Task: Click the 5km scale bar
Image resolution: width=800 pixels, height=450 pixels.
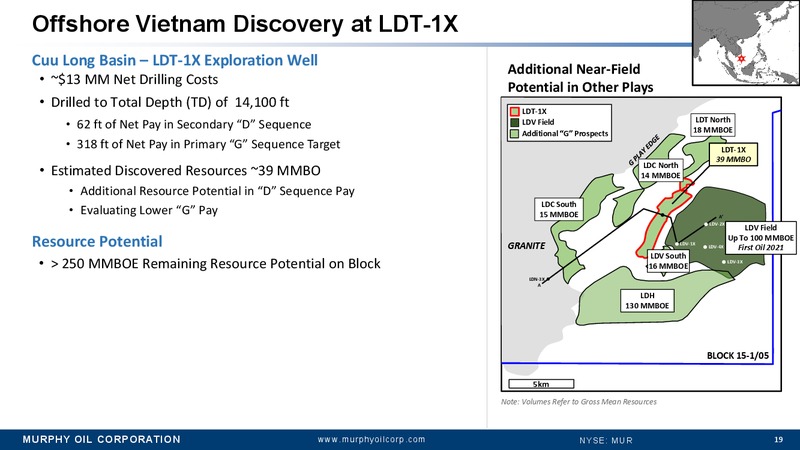Action: click(x=541, y=384)
